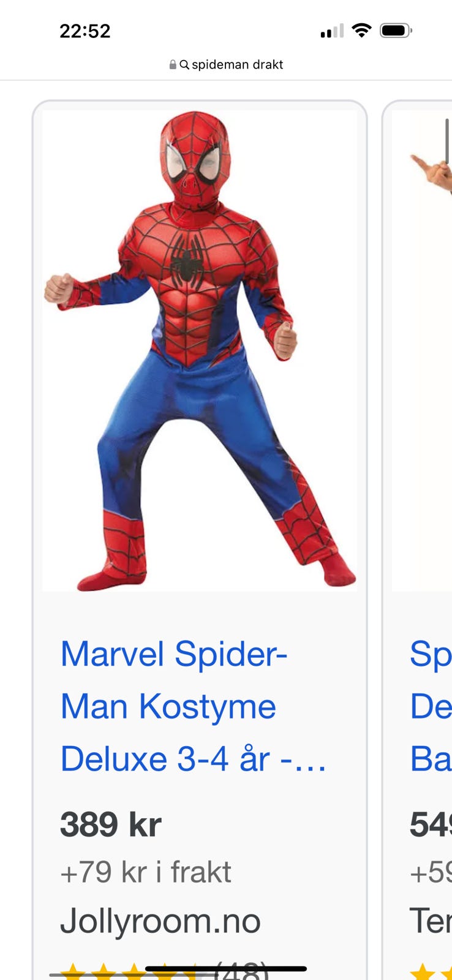
Task: Open the second product's cropped image
Action: 422,350
